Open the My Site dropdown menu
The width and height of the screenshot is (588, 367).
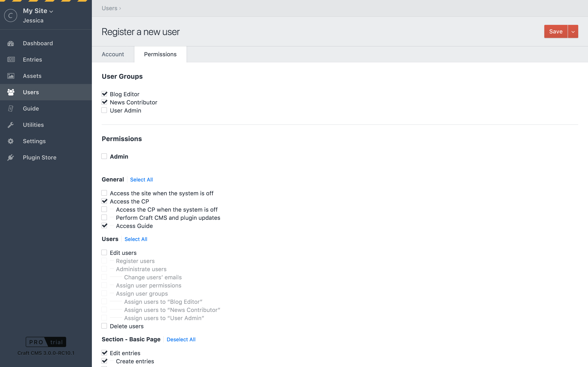38,11
